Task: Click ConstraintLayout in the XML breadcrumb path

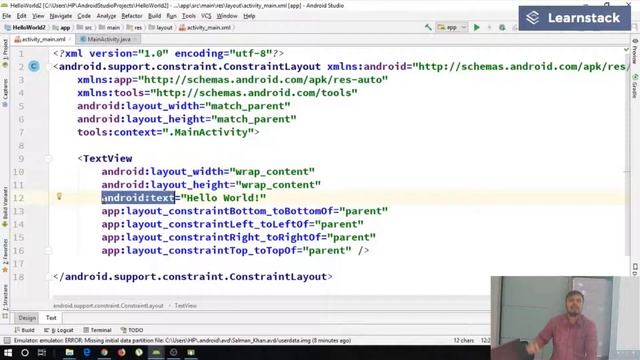Action: [108, 305]
